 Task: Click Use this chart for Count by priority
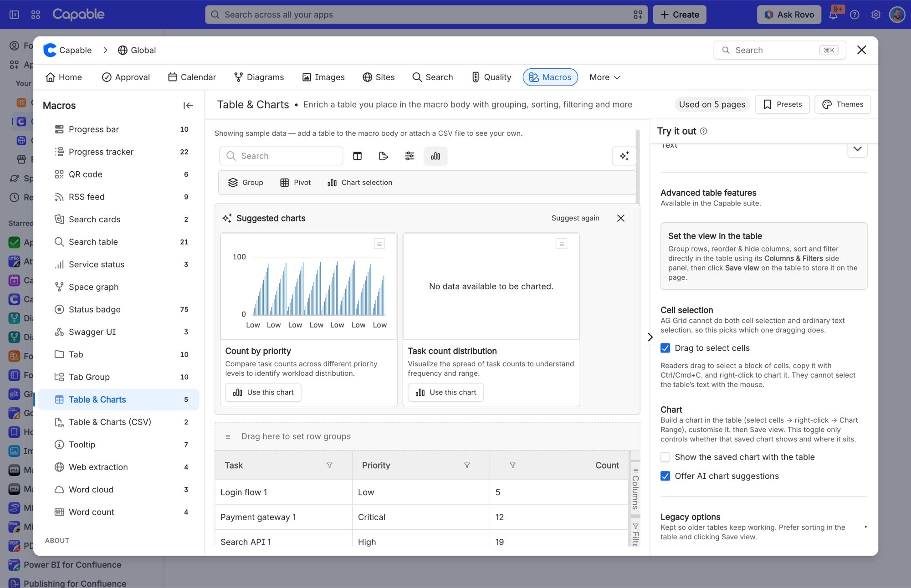coord(263,392)
